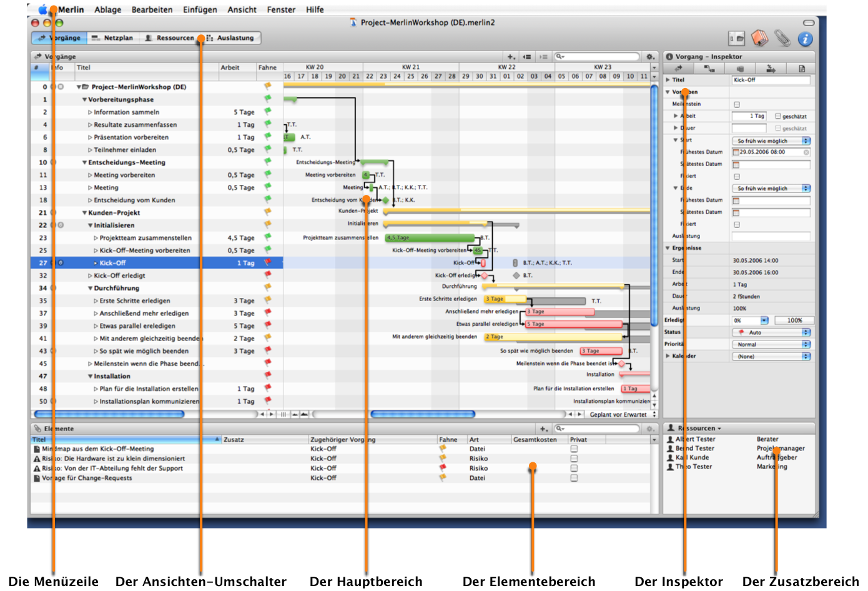This screenshot has height=591, width=868.
Task: Click the Titel input field with Kick-Off
Action: point(771,80)
